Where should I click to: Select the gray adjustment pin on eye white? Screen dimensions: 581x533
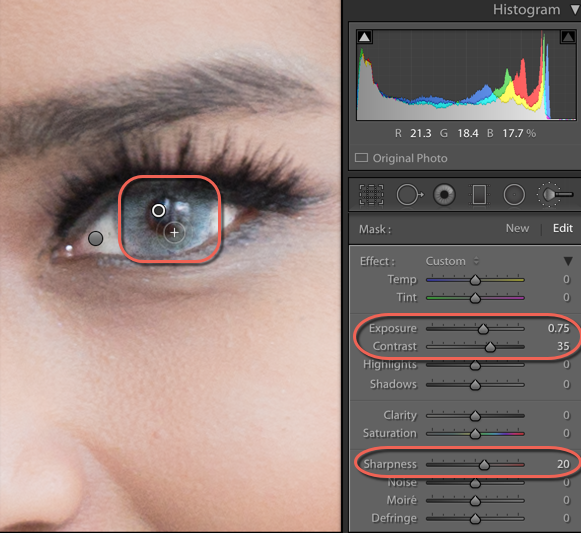[x=96, y=238]
